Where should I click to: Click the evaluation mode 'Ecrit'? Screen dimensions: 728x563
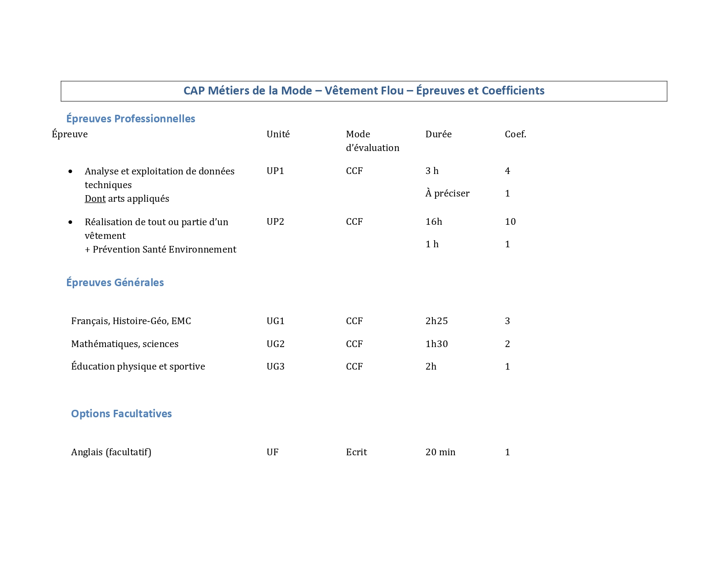[356, 452]
